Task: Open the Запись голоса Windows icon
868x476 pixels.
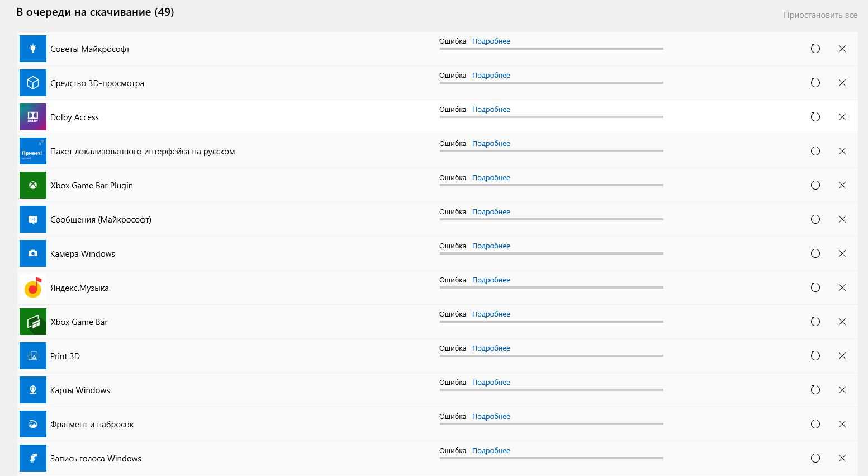Action: pyautogui.click(x=33, y=458)
